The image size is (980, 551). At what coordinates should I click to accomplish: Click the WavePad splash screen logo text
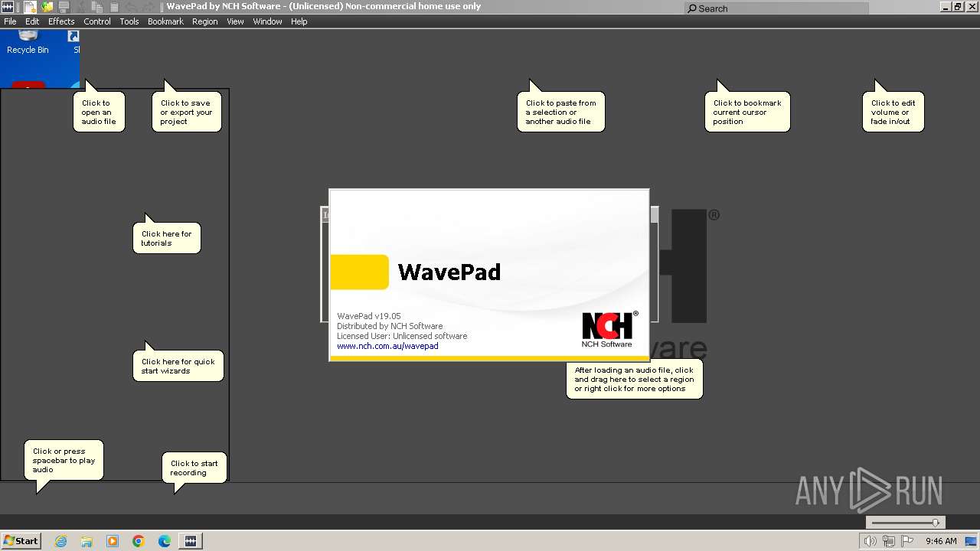449,272
